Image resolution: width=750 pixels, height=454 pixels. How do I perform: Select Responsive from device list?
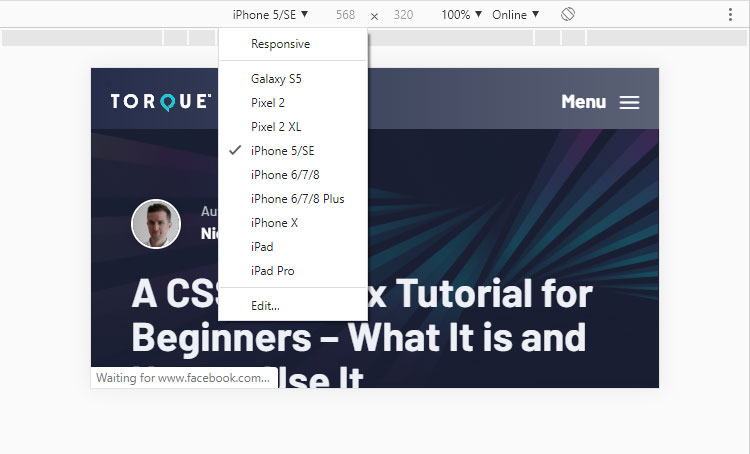[x=293, y=44]
